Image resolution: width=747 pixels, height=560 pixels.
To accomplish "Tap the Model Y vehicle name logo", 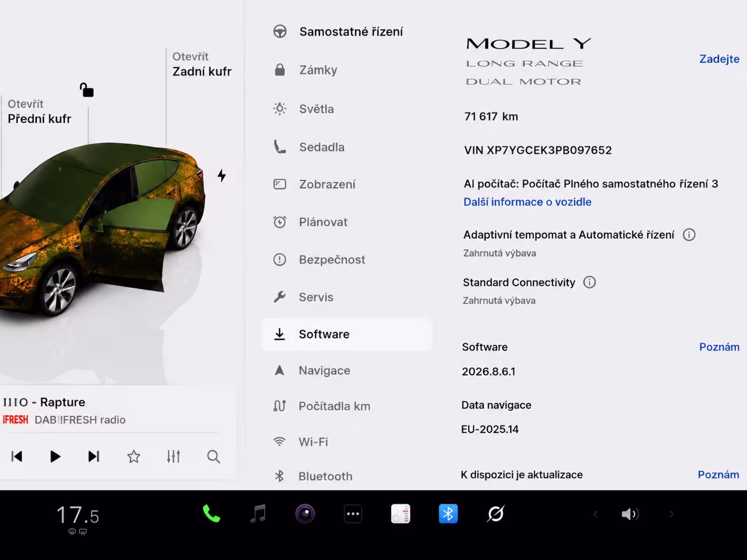I will click(528, 44).
